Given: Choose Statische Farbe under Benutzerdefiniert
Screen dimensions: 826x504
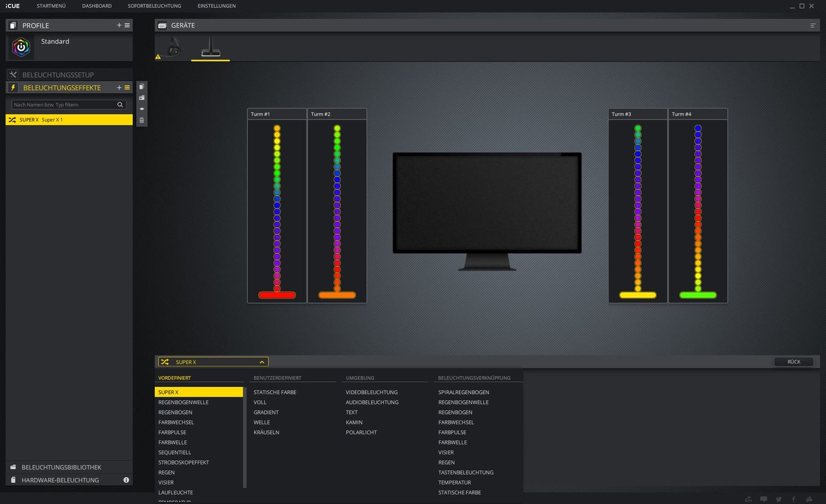Looking at the screenshot, I should tap(275, 392).
